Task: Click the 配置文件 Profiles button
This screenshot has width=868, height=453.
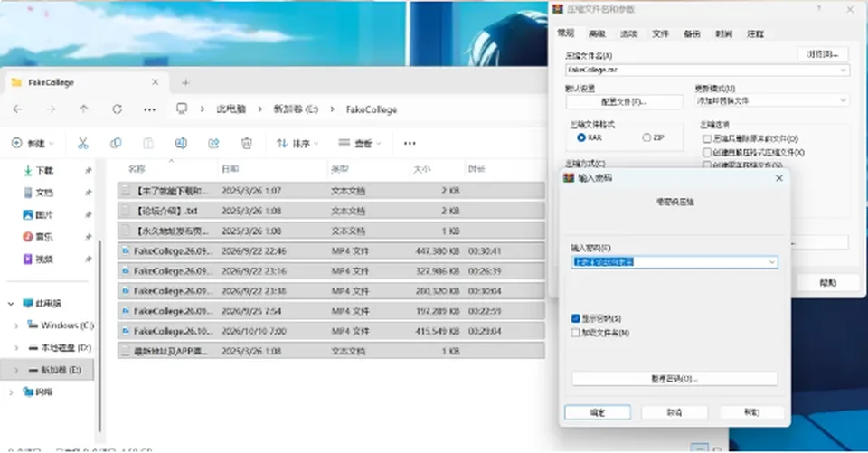Action: (624, 101)
